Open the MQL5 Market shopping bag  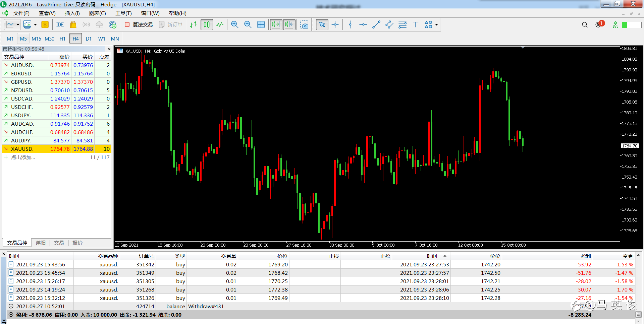point(73,25)
